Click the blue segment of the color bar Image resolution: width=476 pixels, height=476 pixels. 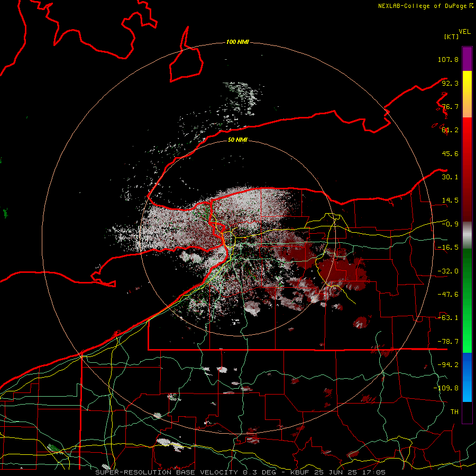click(x=467, y=377)
